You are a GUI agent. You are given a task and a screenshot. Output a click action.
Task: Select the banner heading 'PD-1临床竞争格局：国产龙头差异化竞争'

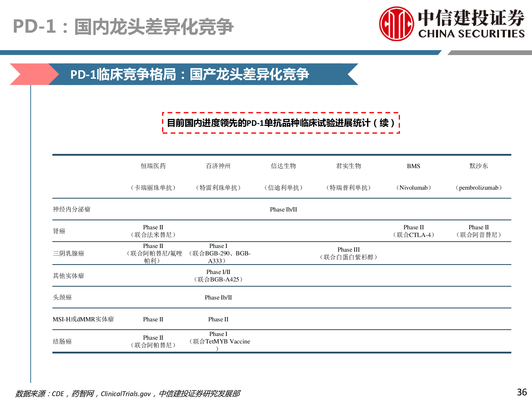190,74
